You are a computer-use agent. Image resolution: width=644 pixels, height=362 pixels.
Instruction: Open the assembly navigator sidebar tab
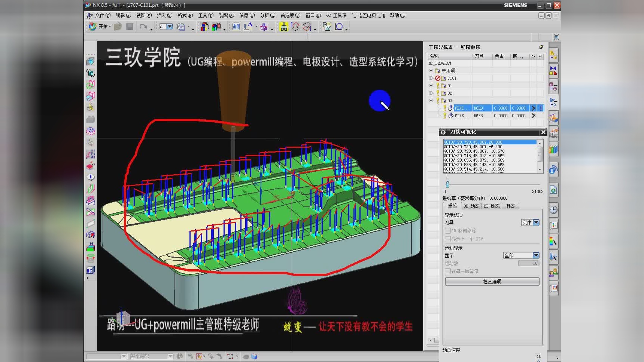[553, 56]
